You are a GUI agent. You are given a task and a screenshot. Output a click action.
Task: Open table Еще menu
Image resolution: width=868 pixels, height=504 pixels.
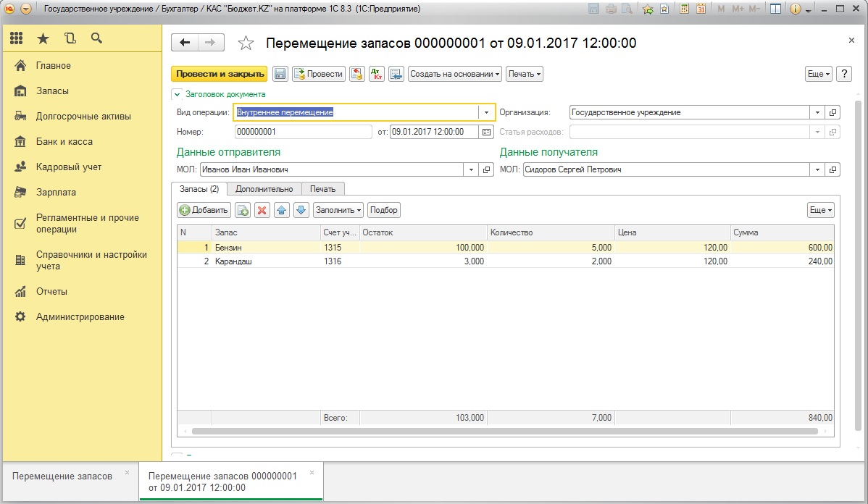(x=821, y=210)
